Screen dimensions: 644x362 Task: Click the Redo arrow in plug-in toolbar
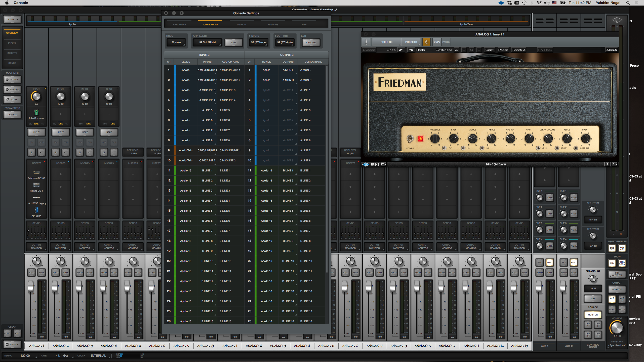[x=411, y=50]
